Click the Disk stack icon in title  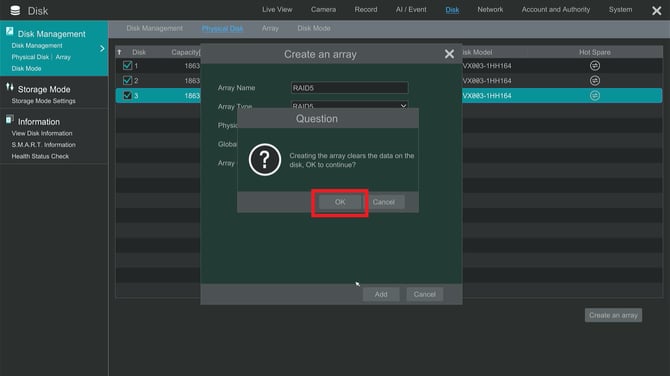click(x=15, y=10)
